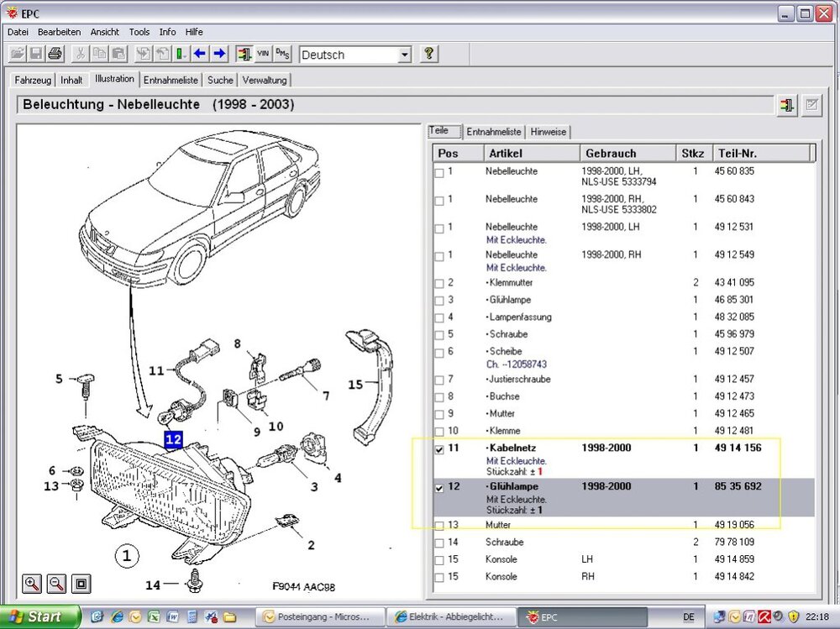Sort parts by the Pos column header
The width and height of the screenshot is (840, 629).
(x=458, y=153)
